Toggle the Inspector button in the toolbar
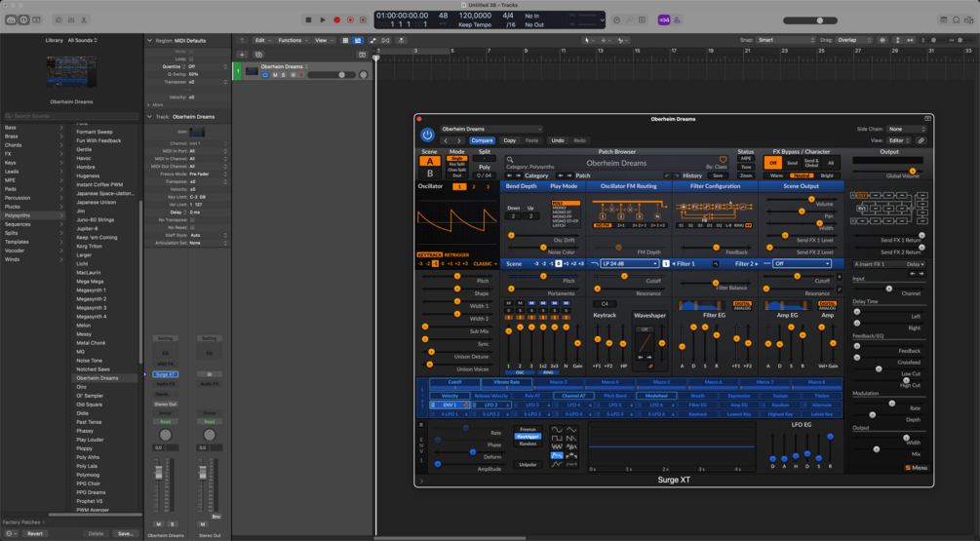The image size is (980, 541). tap(23, 20)
